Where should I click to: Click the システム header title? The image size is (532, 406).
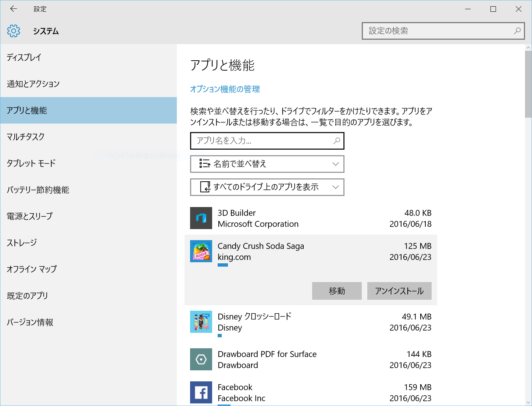tap(46, 31)
